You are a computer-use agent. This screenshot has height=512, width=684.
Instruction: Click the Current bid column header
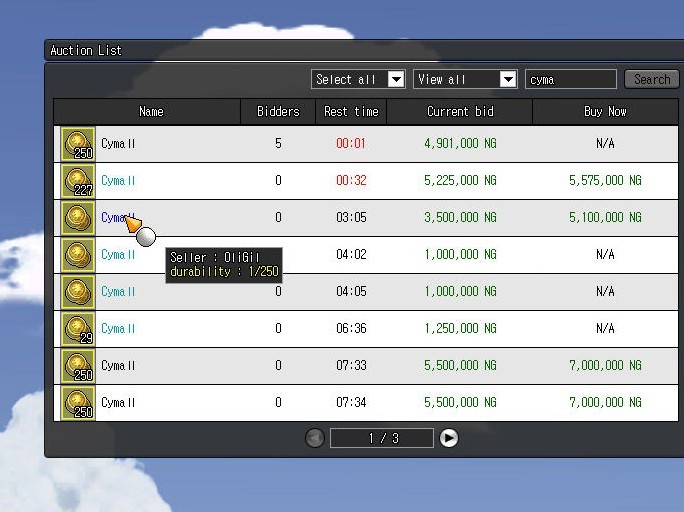(x=460, y=112)
